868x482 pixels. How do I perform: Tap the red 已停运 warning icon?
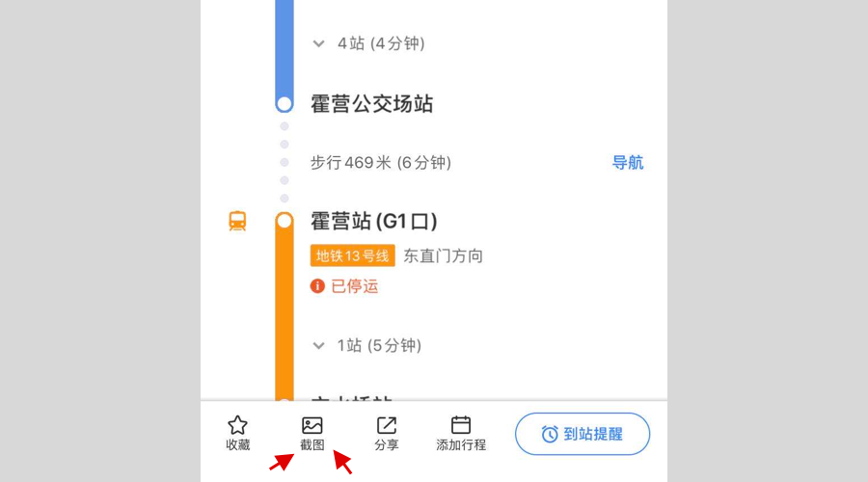[318, 286]
